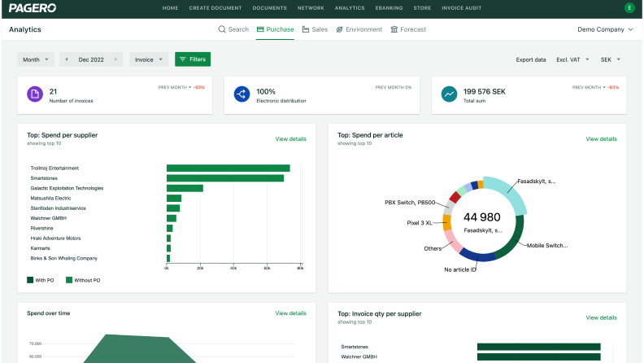Viewport: 644px width, 363px height.
Task: Expand the Month period dropdown
Action: tap(36, 59)
